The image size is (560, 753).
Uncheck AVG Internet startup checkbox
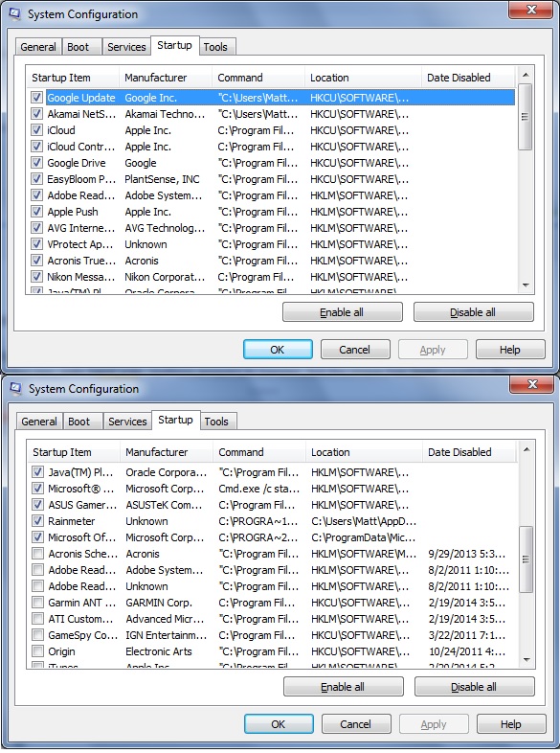(x=37, y=228)
